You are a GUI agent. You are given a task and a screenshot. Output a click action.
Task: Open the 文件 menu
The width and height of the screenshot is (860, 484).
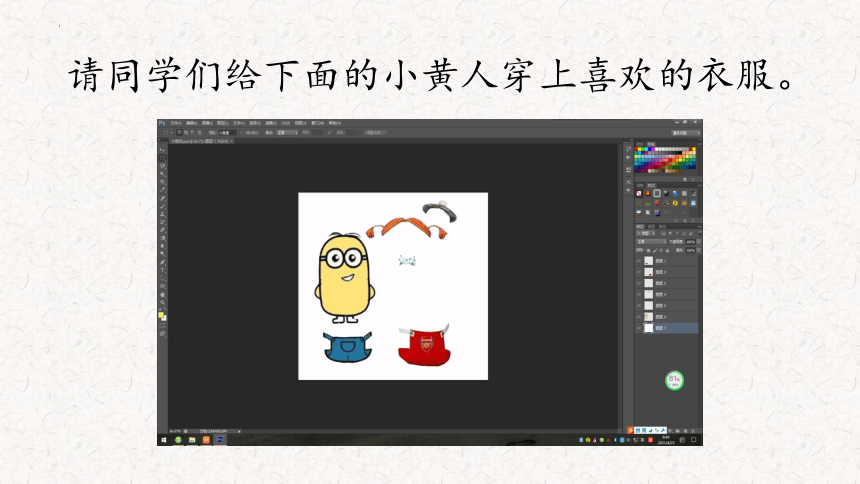(176, 123)
